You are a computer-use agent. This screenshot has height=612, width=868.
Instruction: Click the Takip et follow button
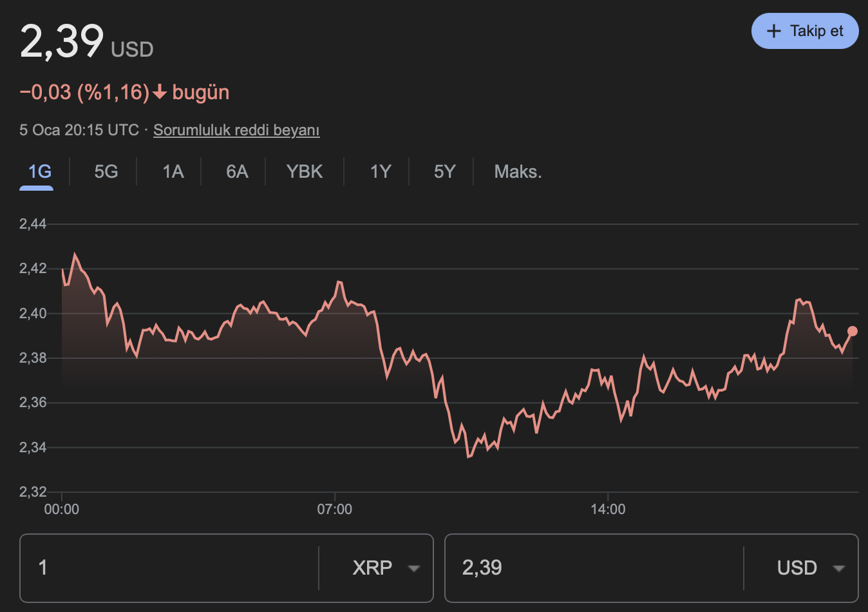(x=805, y=31)
